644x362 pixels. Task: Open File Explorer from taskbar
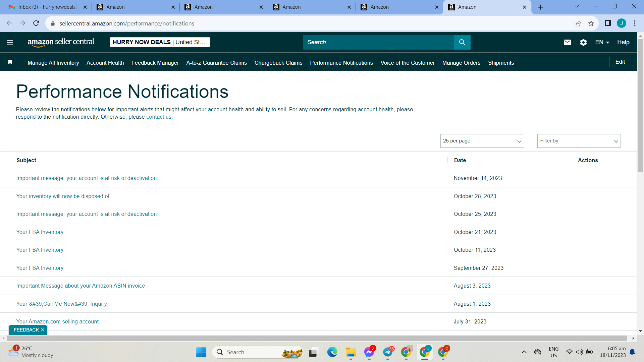(x=351, y=352)
